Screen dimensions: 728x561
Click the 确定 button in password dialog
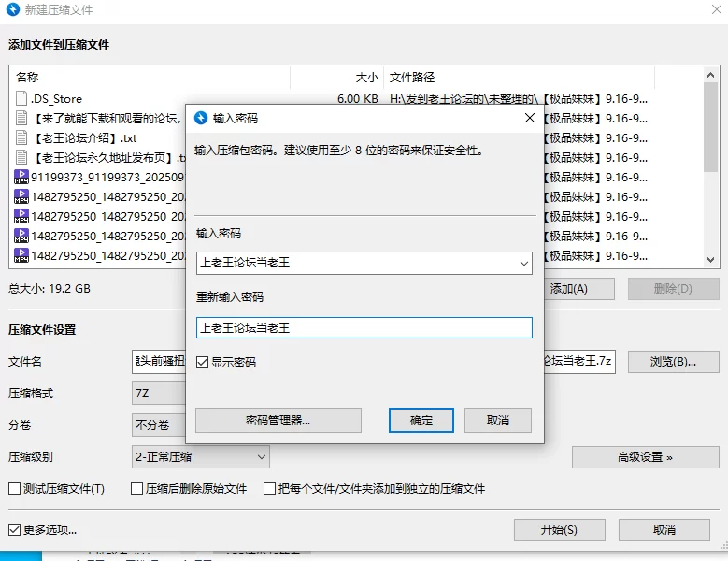[421, 421]
